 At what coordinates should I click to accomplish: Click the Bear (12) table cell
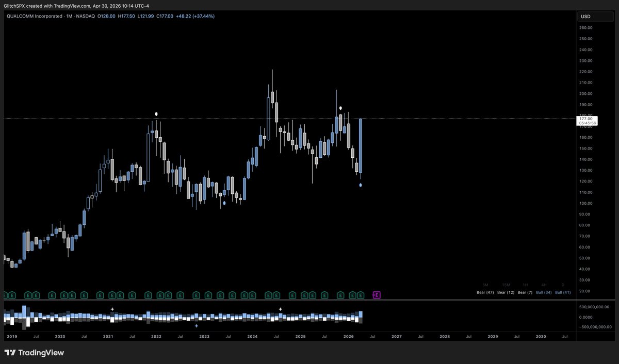506,293
